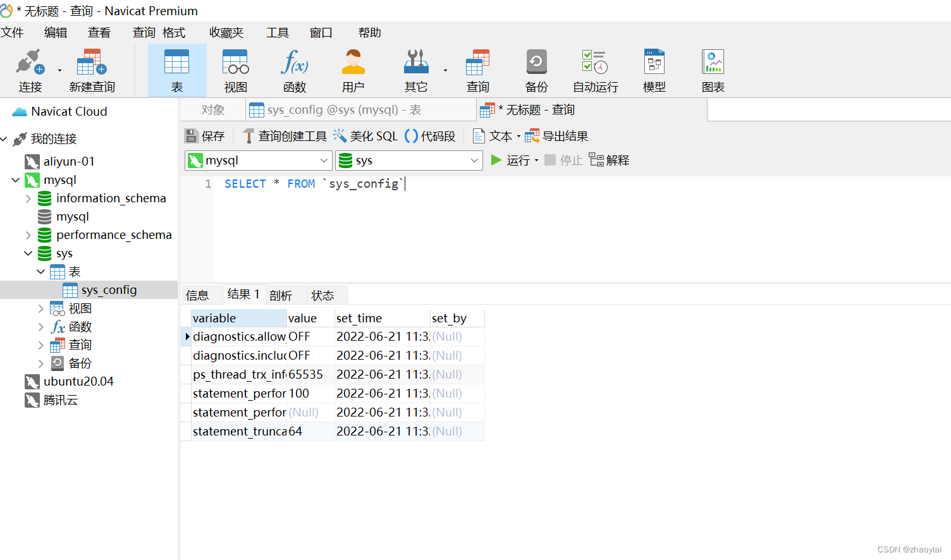Click the Others (其它) tools icon
951x560 pixels.
pyautogui.click(x=416, y=70)
